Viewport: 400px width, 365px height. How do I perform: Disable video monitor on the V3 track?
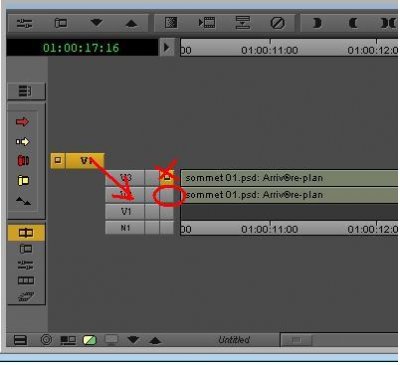pyautogui.click(x=167, y=178)
